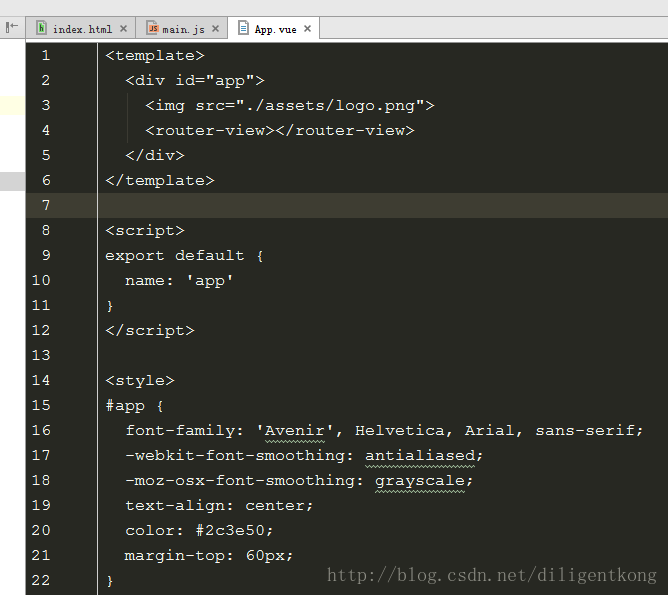Click the main.js JS file icon
The height and width of the screenshot is (595, 668).
(152, 28)
